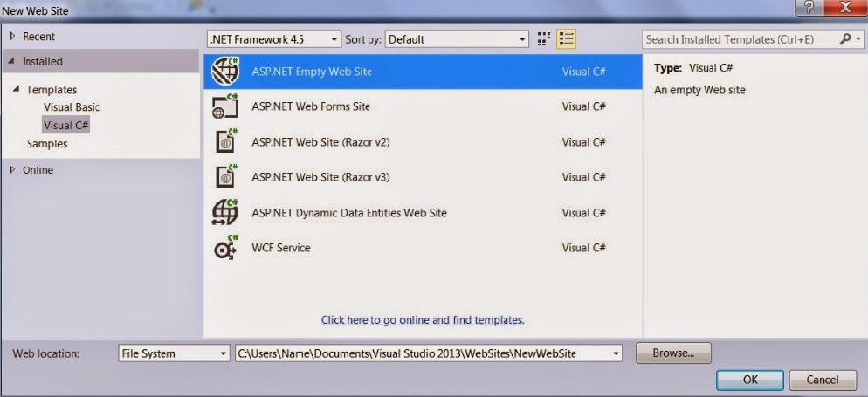Select the ASP.NET Web Site (Razor v3) text
Screen dimensions: 868x397
pos(320,177)
